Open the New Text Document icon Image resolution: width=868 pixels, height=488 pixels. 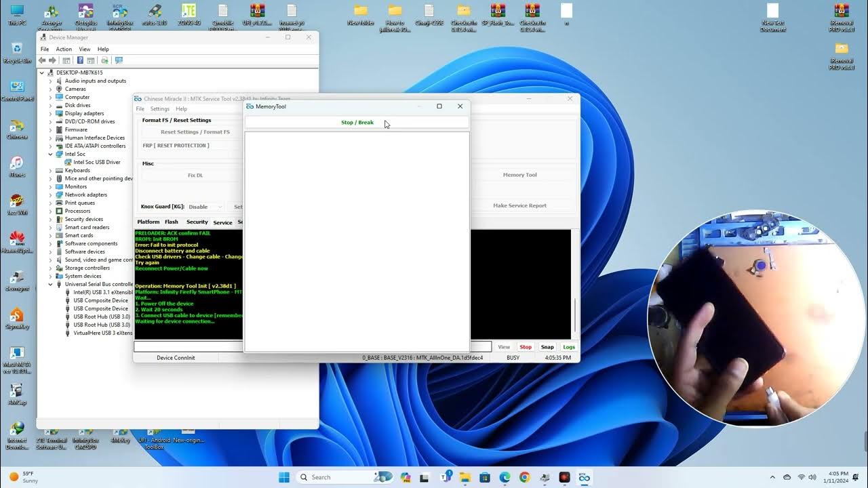pos(773,18)
